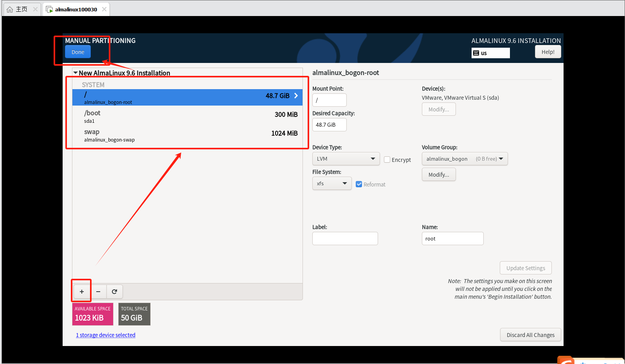Open the 1 storage device selected link
Image resolution: width=625 pixels, height=364 pixels.
(106, 335)
